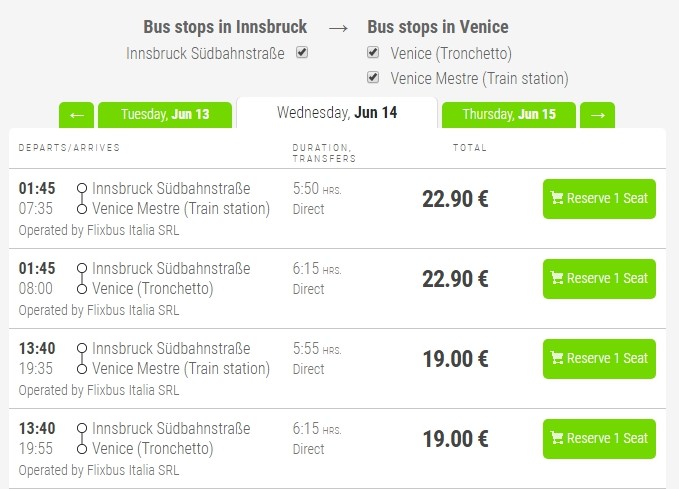Uncheck Venice Mestre (Train station) checkbox
679x489 pixels.
tap(373, 77)
